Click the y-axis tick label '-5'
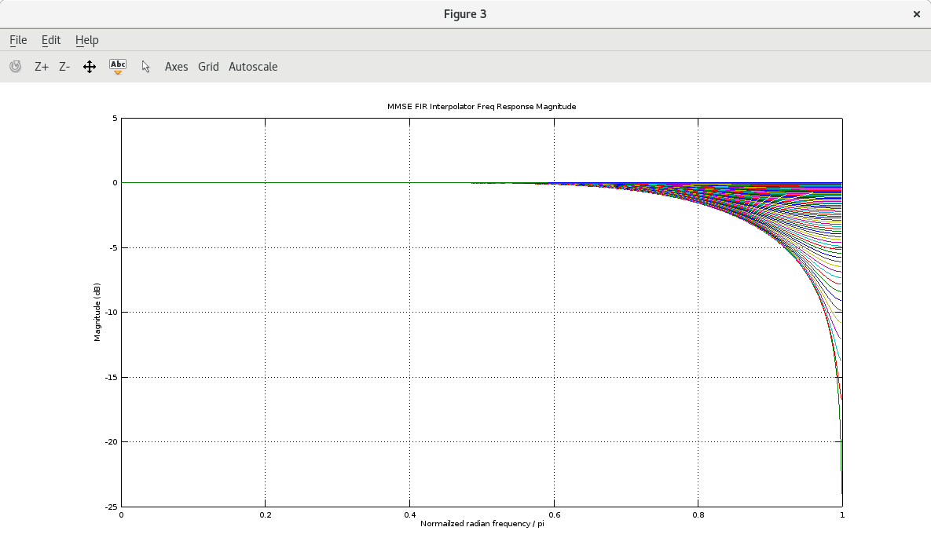The height and width of the screenshot is (560, 931). pos(113,247)
